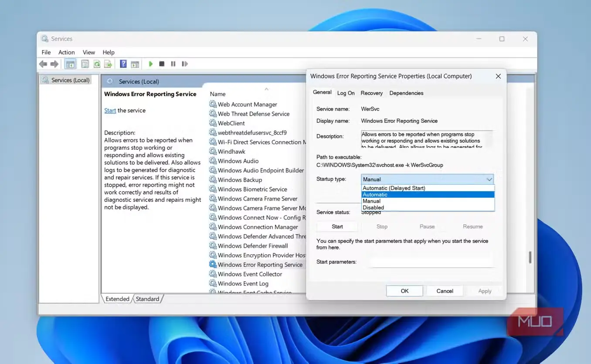Select the General tab

322,92
